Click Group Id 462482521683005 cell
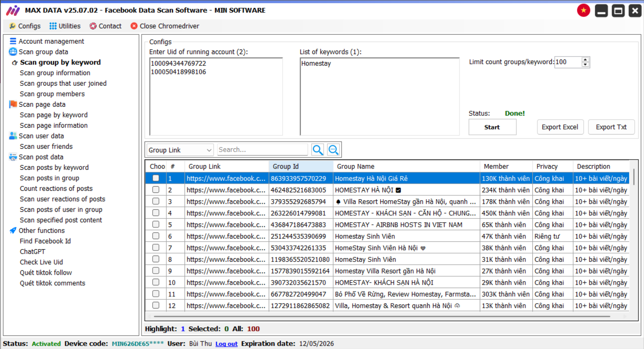This screenshot has width=644, height=349. click(301, 190)
